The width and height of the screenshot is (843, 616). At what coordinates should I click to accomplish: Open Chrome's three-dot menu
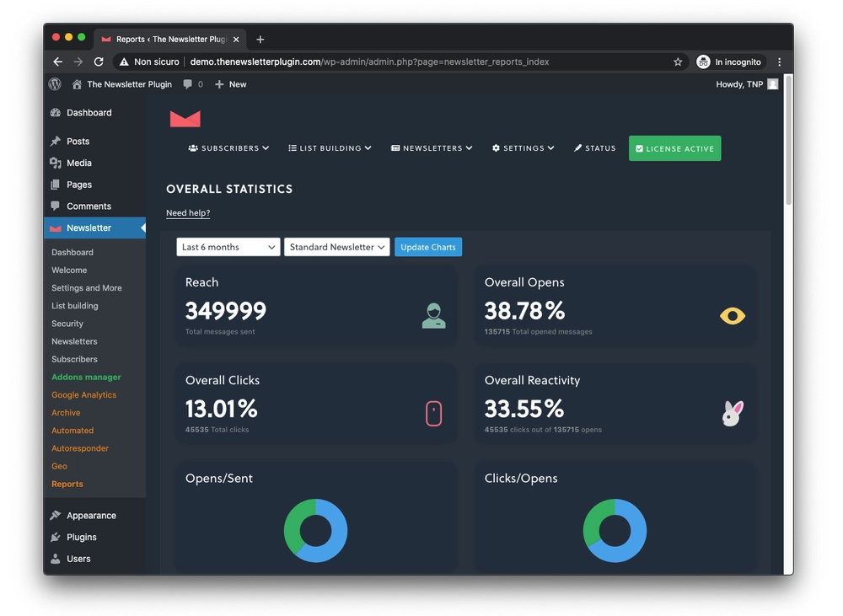[x=779, y=62]
